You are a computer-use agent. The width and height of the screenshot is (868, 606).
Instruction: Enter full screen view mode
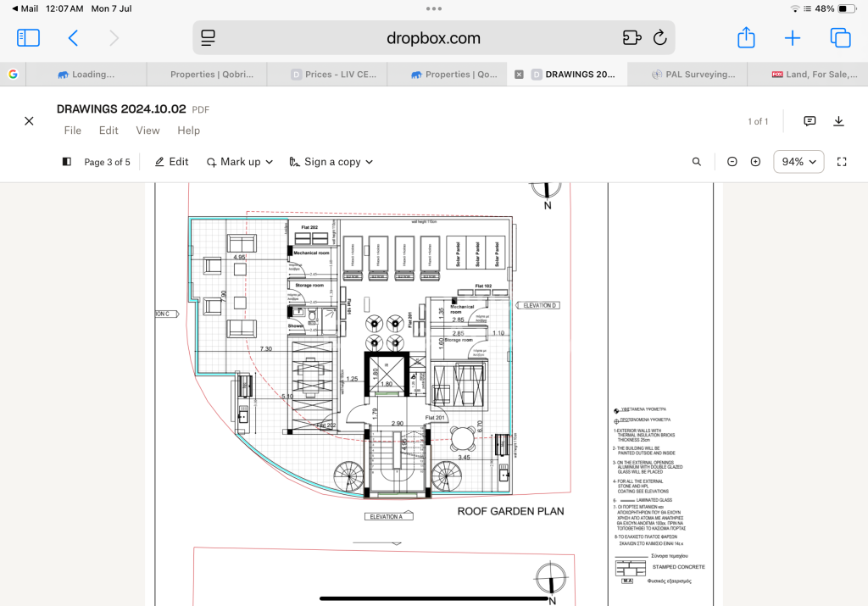coord(842,162)
